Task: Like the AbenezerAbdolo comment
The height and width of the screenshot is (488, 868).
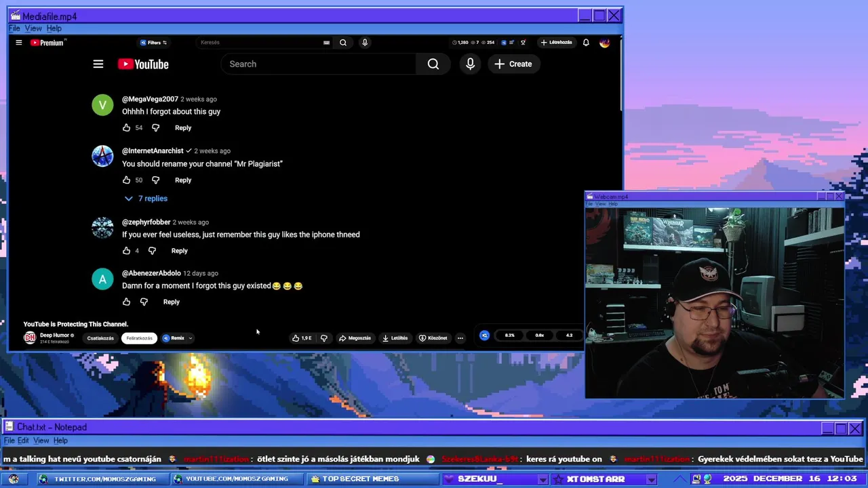Action: pyautogui.click(x=126, y=302)
